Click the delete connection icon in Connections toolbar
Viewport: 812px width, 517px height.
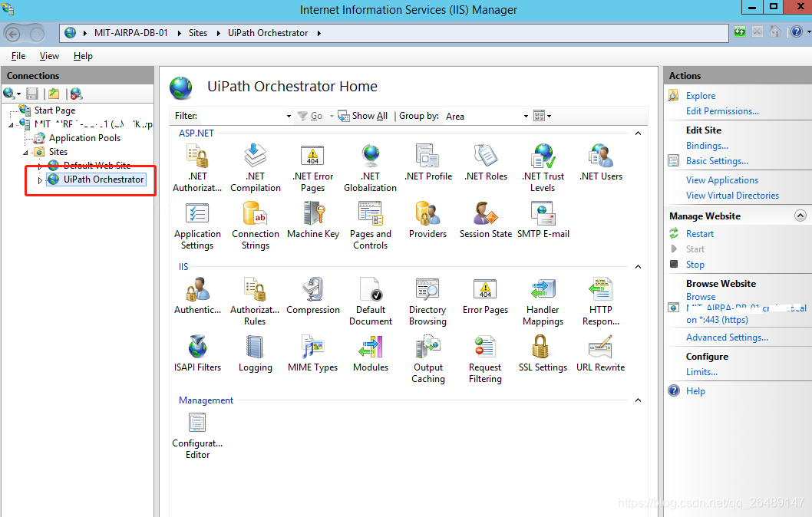click(76, 94)
